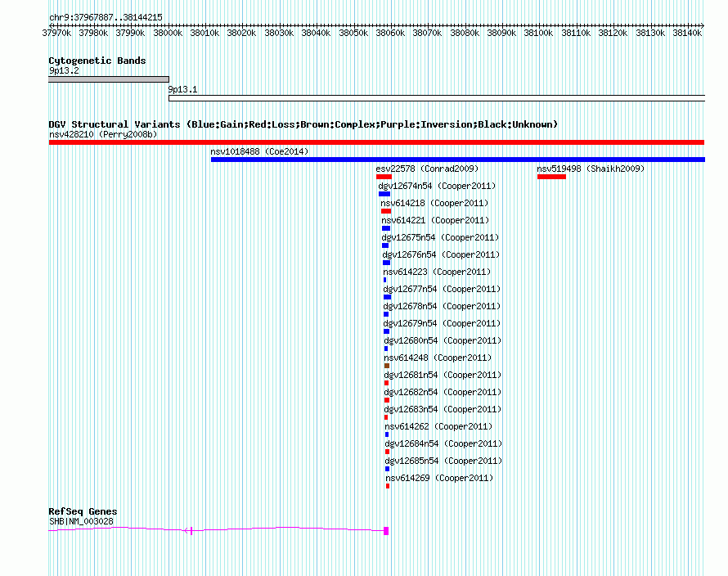
Task: Open nsv614218 (Cooper2011) variant
Action: [434, 203]
